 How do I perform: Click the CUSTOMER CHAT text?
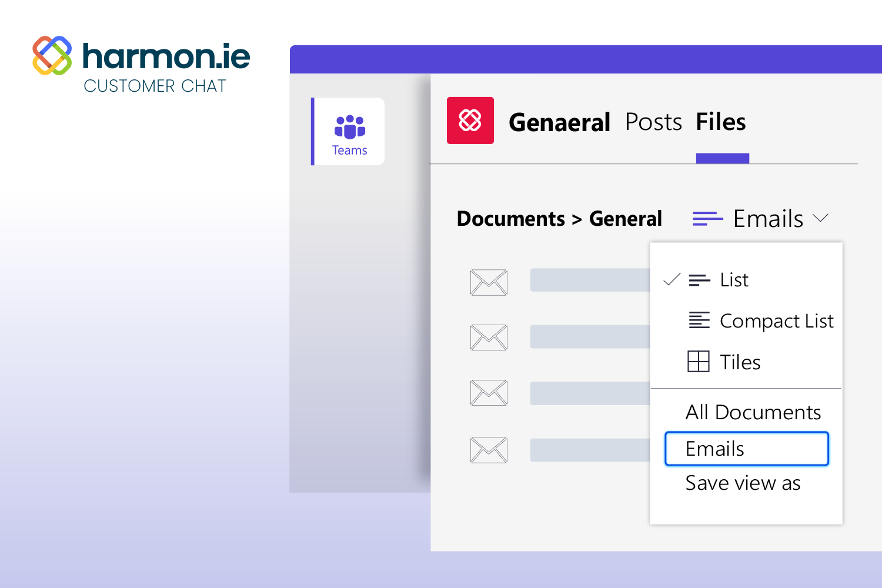pyautogui.click(x=155, y=86)
